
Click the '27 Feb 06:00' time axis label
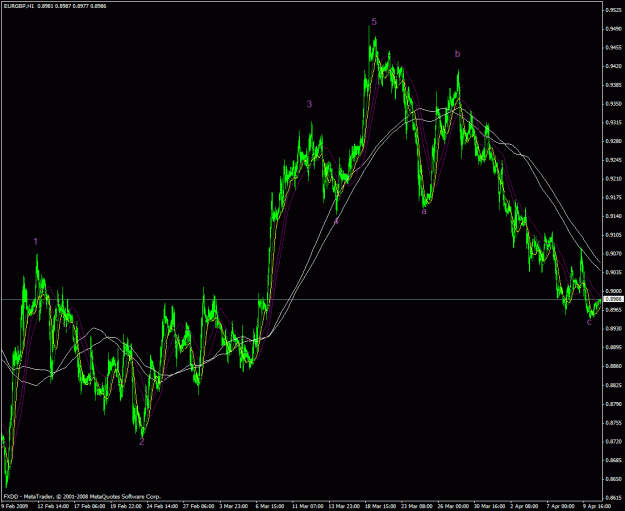point(199,506)
